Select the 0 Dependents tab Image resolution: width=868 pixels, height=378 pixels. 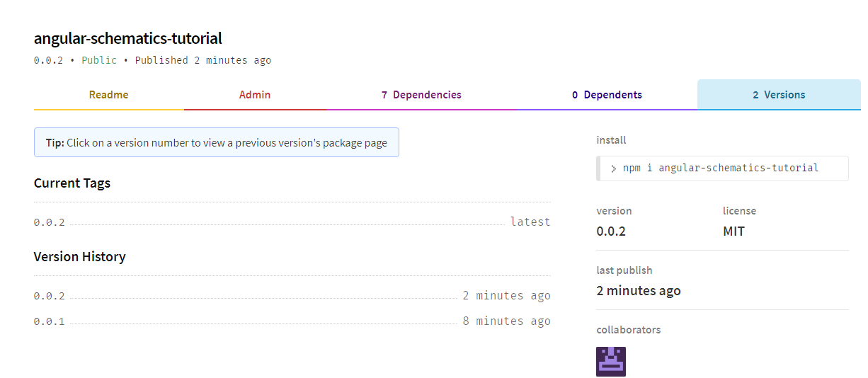pos(607,95)
